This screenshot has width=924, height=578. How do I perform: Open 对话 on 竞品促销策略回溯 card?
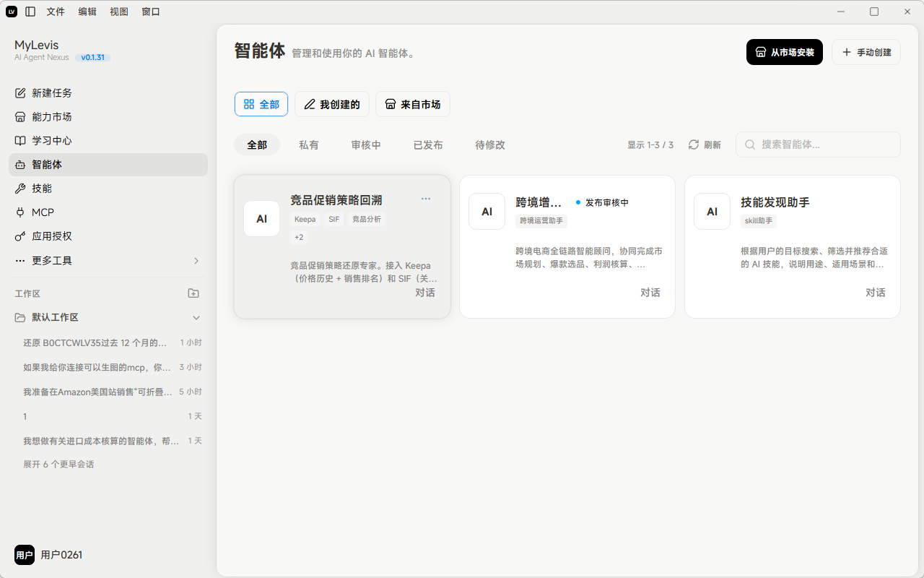tap(425, 293)
